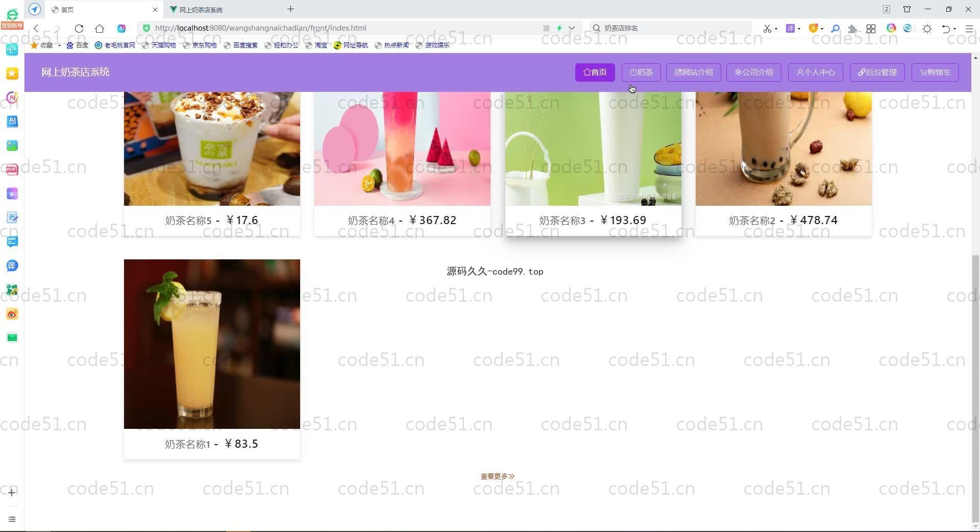Reload the page with refresh icon

coord(79,29)
